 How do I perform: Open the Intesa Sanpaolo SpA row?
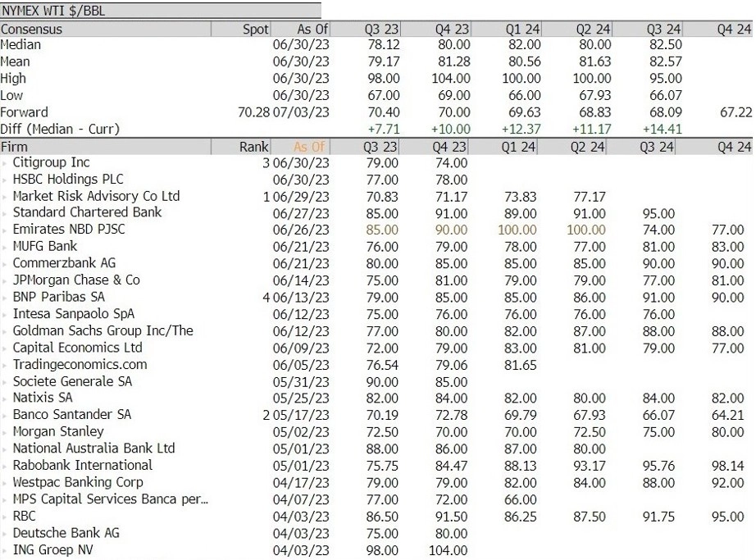tap(376, 314)
